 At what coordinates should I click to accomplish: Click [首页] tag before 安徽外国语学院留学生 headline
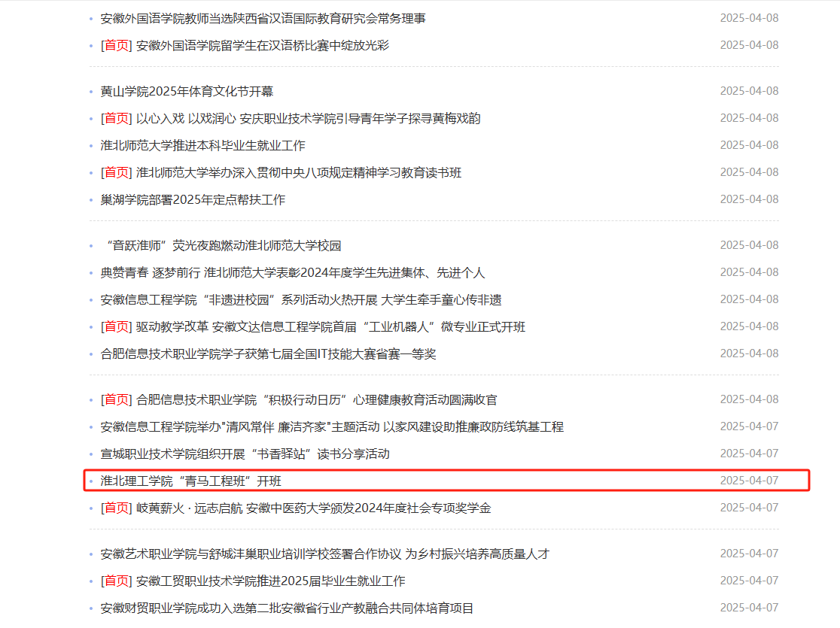pyautogui.click(x=116, y=45)
